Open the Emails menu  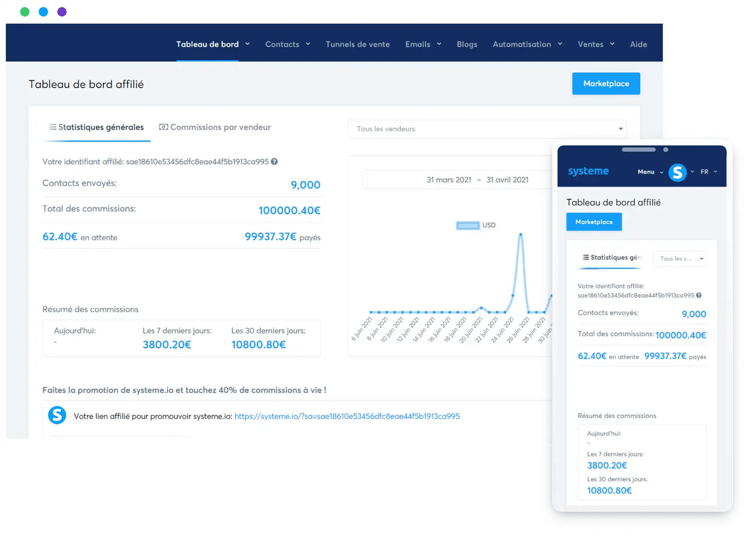(x=418, y=44)
